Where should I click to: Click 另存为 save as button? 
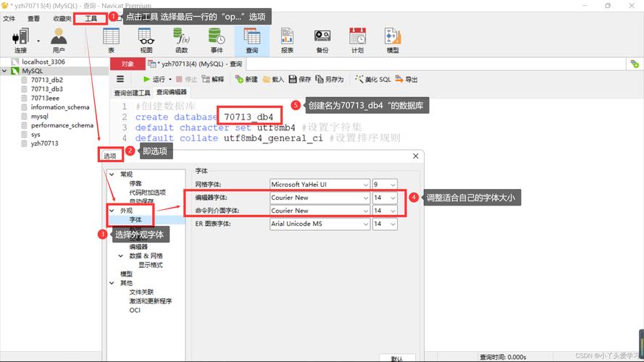tap(330, 79)
